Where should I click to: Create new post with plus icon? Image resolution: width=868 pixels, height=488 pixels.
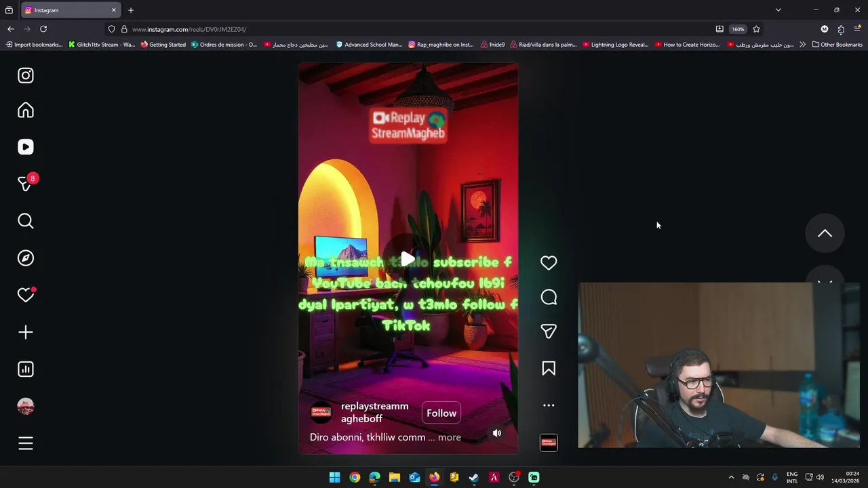tap(26, 332)
